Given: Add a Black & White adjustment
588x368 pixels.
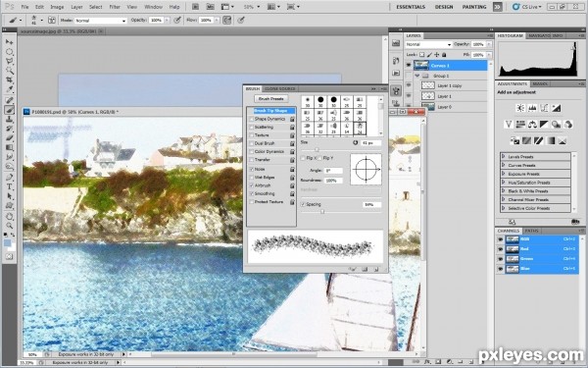Looking at the screenshot, I should point(544,124).
